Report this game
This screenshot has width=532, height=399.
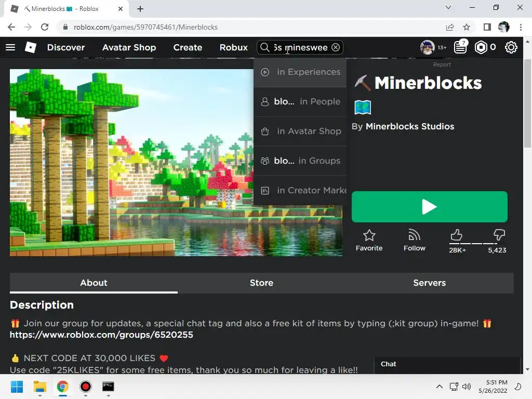pos(442,64)
